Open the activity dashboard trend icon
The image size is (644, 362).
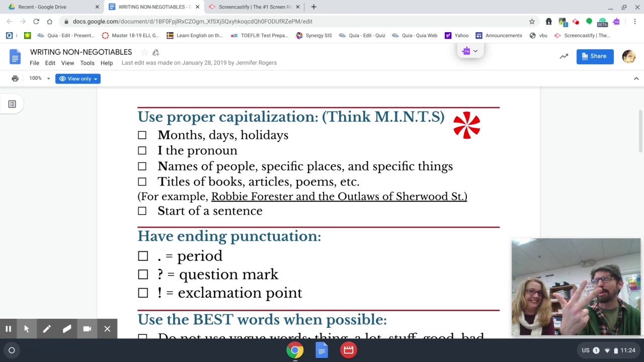[564, 56]
